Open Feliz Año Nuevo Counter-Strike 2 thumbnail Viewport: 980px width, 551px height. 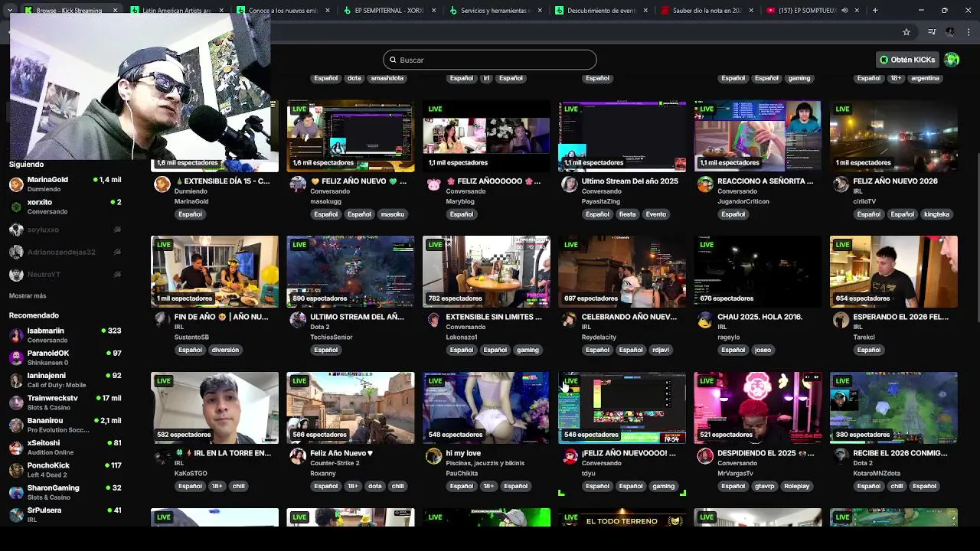coord(351,408)
